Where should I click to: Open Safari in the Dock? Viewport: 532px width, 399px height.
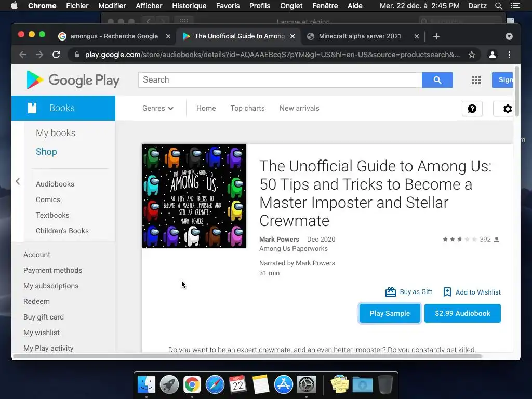[215, 385]
